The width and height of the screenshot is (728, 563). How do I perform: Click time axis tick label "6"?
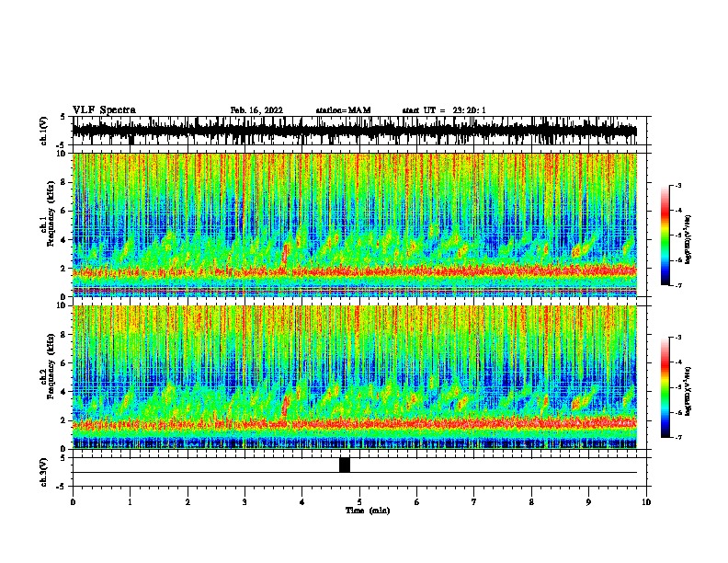[417, 502]
